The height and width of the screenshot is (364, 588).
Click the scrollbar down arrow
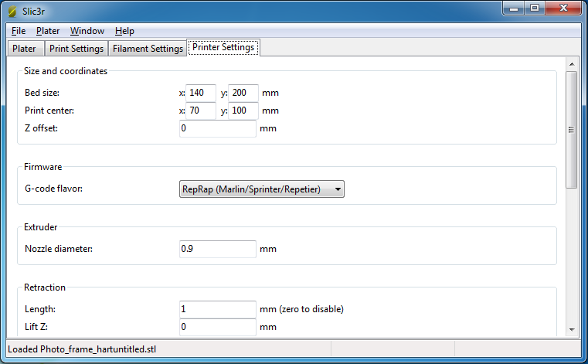pyautogui.click(x=572, y=330)
